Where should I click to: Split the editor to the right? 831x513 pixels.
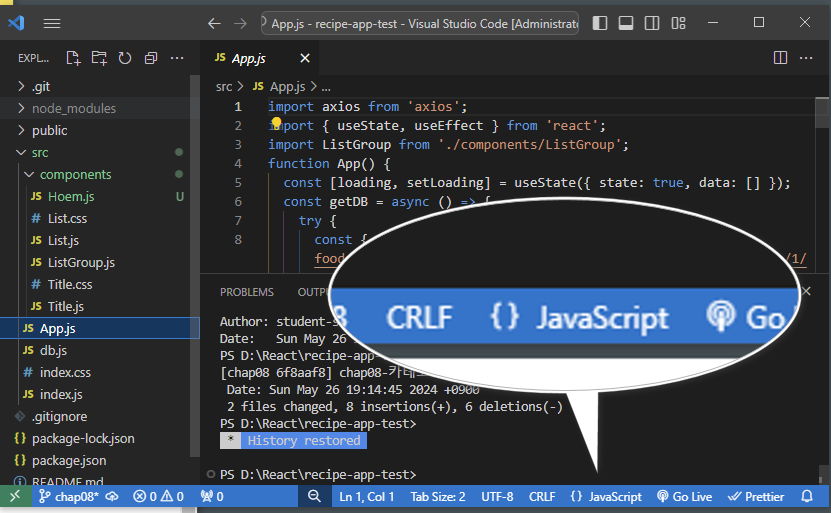click(x=780, y=58)
